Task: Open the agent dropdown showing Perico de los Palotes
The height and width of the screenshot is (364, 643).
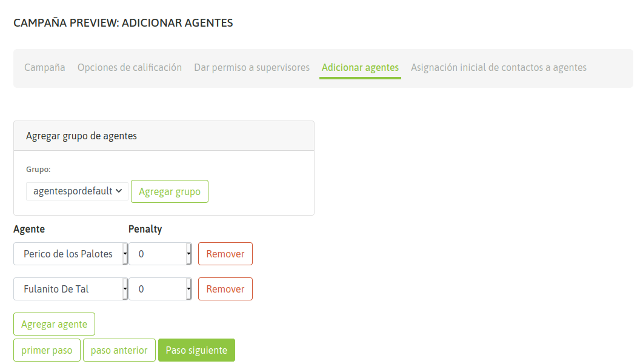Action: [x=70, y=254]
